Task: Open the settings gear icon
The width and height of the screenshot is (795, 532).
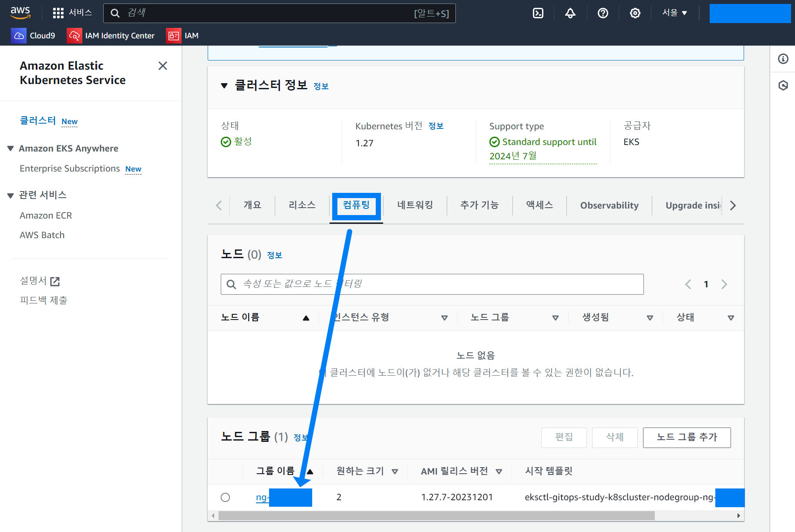Action: [635, 13]
